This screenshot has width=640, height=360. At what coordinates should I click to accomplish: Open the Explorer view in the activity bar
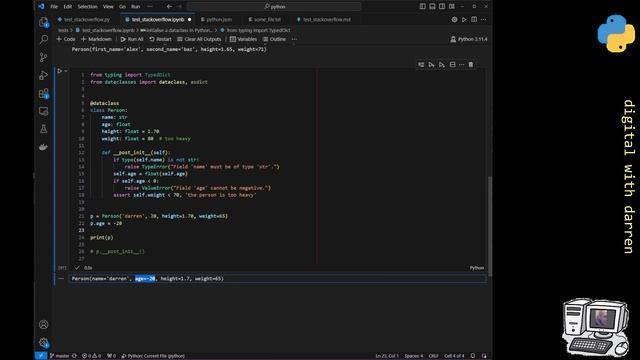pos(43,22)
